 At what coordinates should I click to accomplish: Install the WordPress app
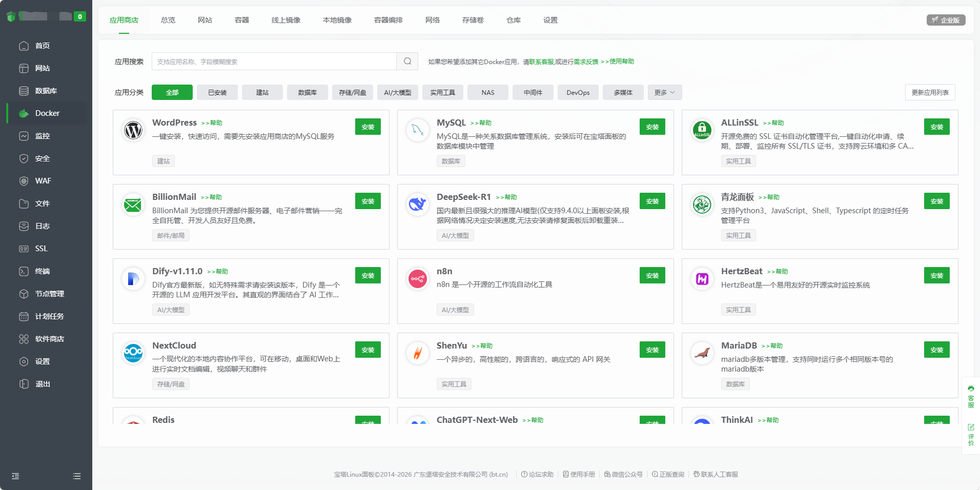(368, 127)
